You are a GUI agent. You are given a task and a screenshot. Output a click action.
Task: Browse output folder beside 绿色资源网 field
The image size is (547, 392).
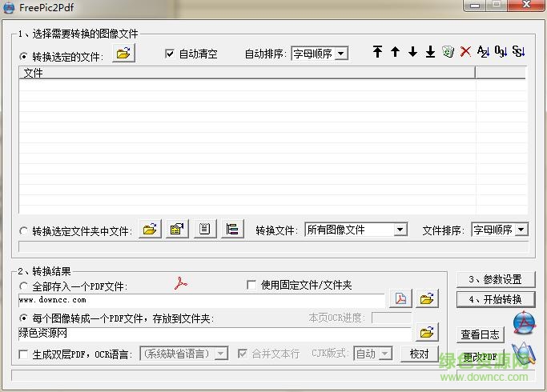click(x=427, y=333)
